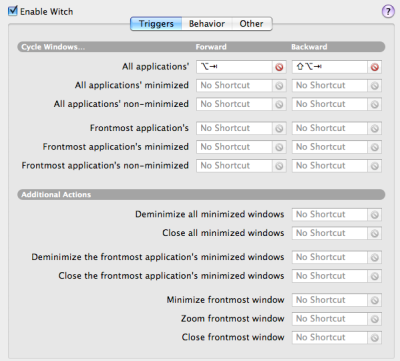The height and width of the screenshot is (361, 400).
Task: Clear icon for Frontmost application's Forward
Action: coord(279,128)
